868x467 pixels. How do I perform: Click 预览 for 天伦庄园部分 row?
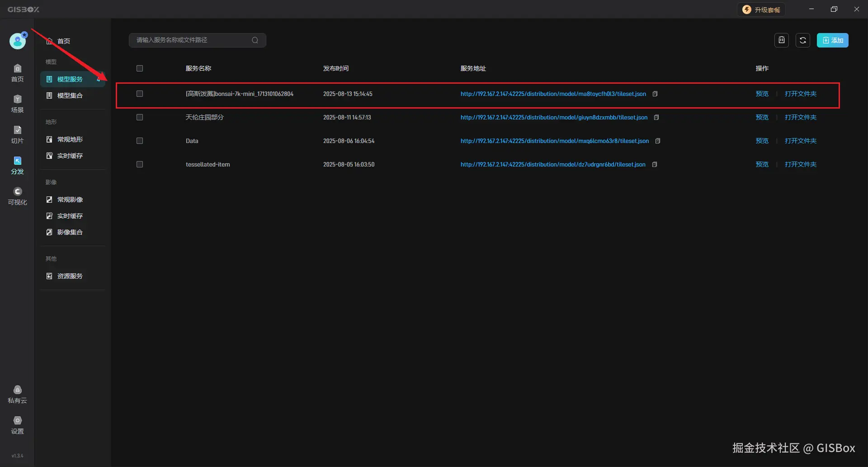762,117
